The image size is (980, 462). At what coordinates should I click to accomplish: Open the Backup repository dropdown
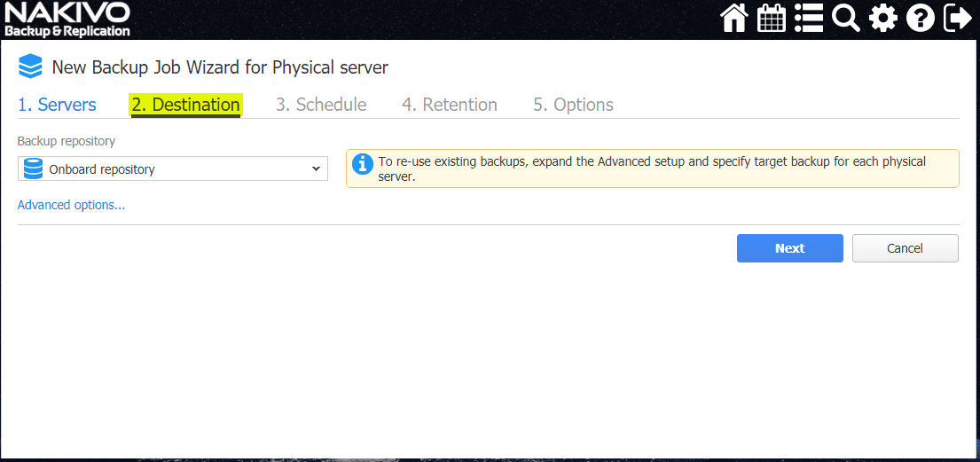(x=173, y=168)
